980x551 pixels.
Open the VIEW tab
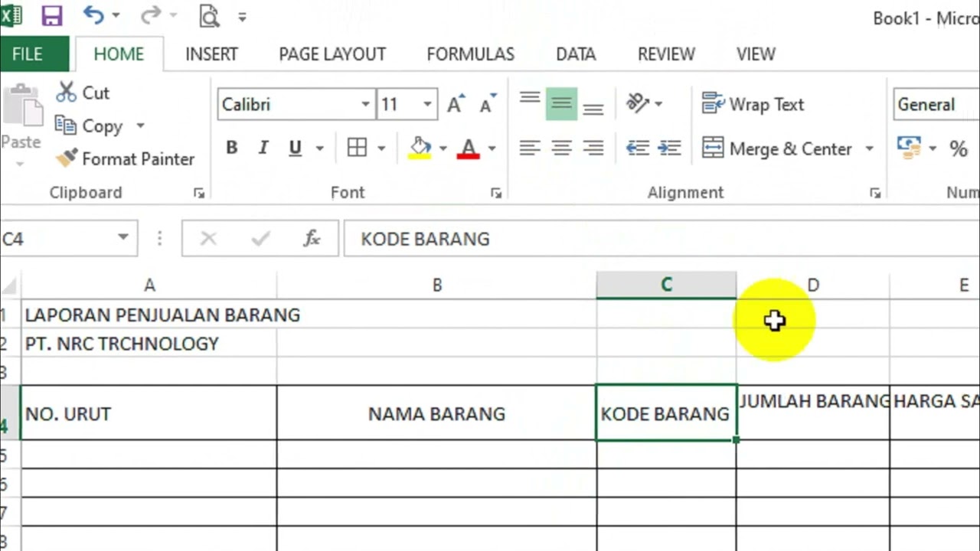click(756, 54)
